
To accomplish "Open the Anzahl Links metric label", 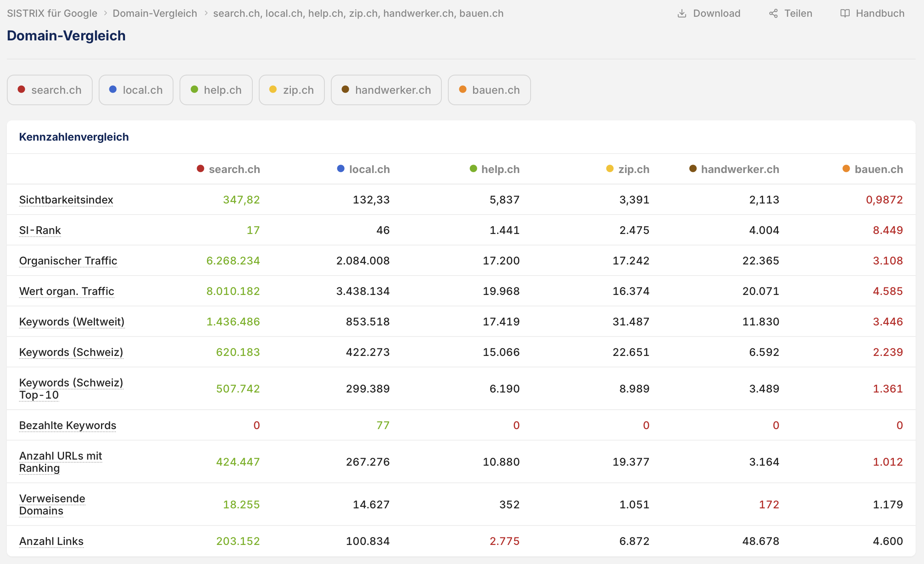I will (51, 541).
